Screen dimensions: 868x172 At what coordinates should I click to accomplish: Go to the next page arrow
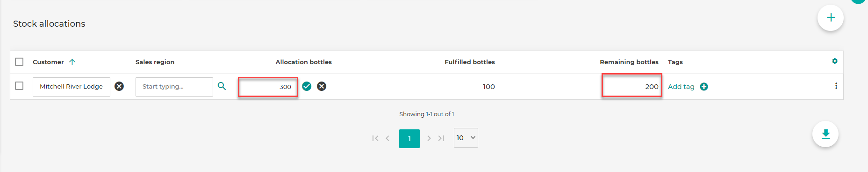(x=429, y=138)
